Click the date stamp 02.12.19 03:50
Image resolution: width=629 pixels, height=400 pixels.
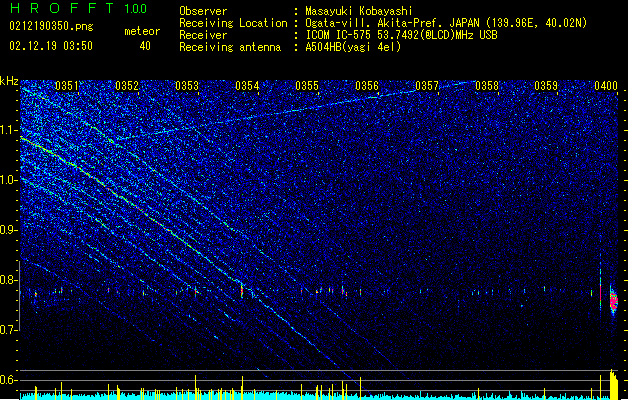51,46
